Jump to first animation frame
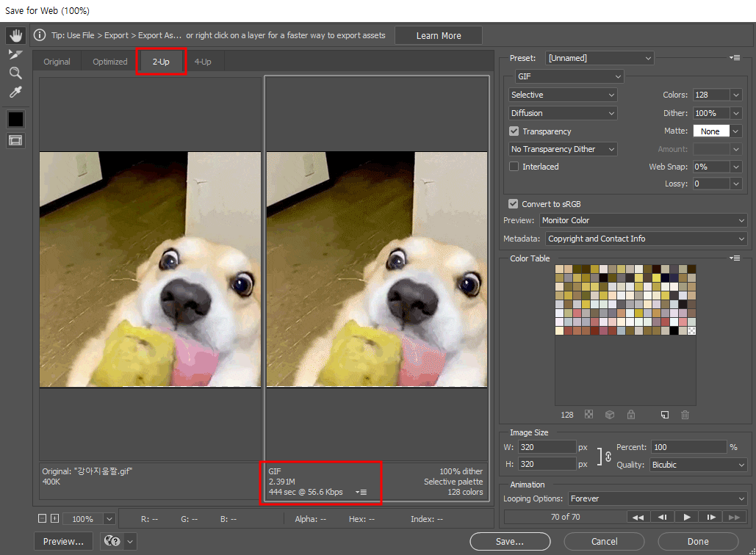This screenshot has width=756, height=555. click(x=638, y=517)
